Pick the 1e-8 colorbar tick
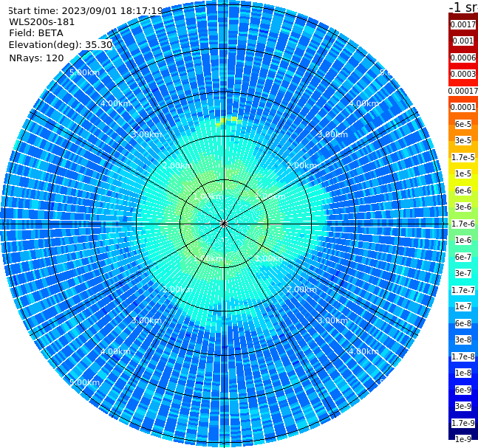The image size is (478, 448). click(463, 373)
